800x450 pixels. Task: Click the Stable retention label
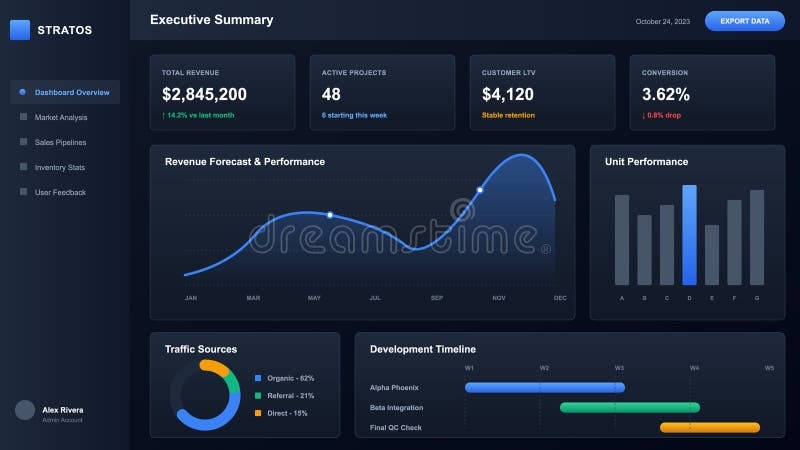(x=508, y=115)
